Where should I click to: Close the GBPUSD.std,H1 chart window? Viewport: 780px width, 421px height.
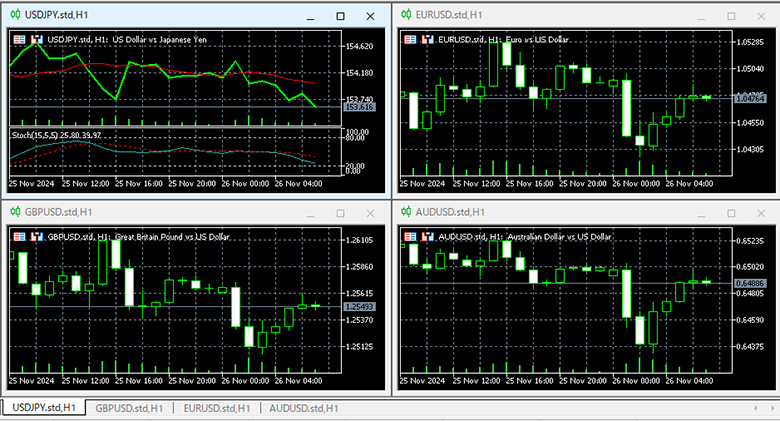(370, 213)
